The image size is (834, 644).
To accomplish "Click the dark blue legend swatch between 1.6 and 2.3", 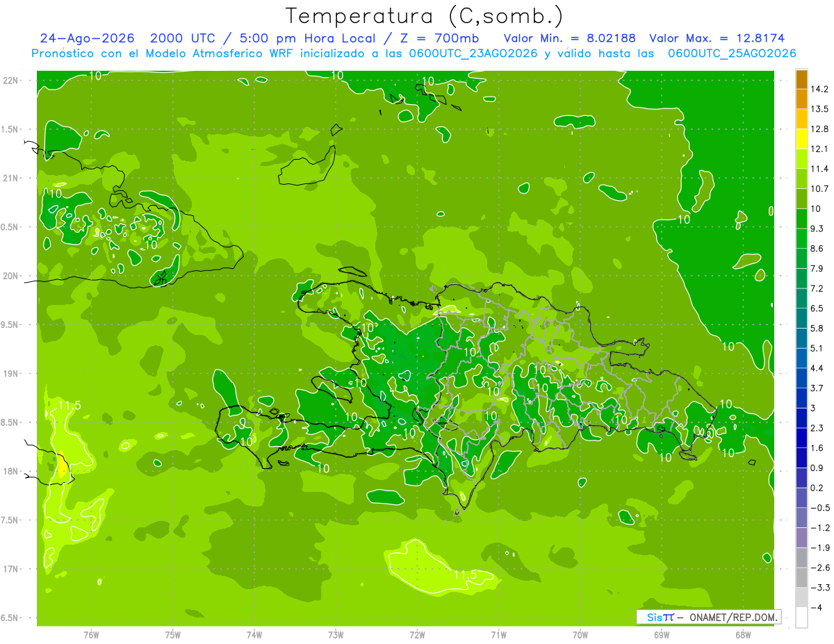I will (x=802, y=438).
